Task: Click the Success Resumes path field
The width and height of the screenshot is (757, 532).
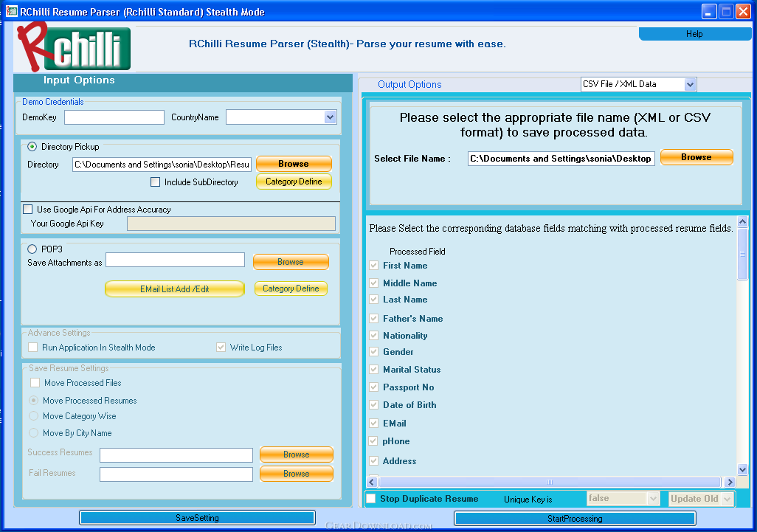Action: coord(176,455)
